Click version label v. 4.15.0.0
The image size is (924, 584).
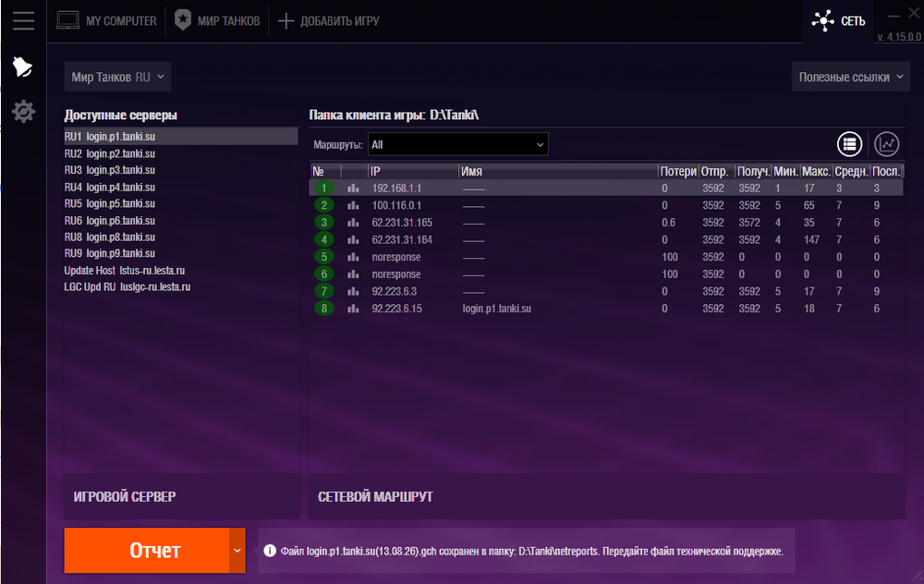click(x=899, y=37)
